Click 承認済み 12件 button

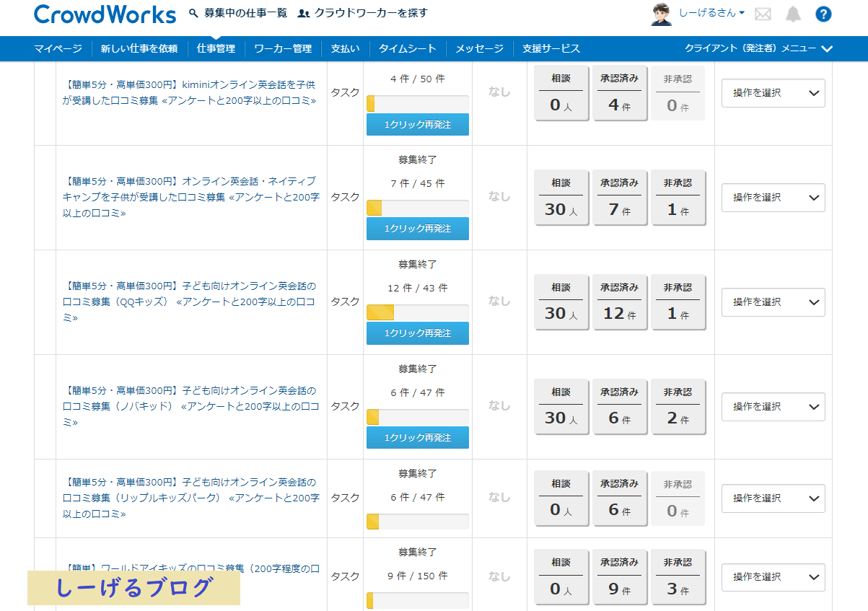point(619,302)
